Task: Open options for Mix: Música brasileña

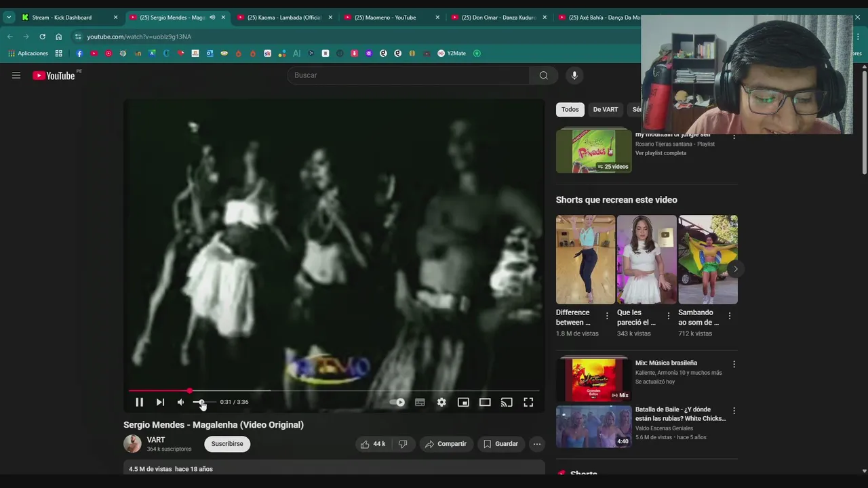Action: coord(734,364)
